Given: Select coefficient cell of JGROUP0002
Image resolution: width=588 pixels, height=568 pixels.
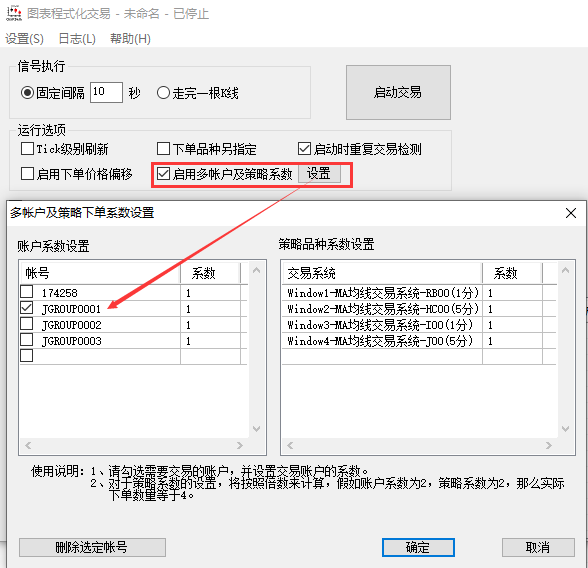Looking at the screenshot, I should point(210,325).
